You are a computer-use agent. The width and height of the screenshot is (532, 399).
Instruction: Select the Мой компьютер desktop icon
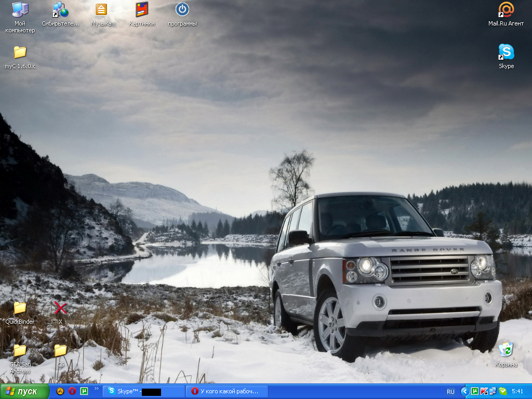pos(20,10)
